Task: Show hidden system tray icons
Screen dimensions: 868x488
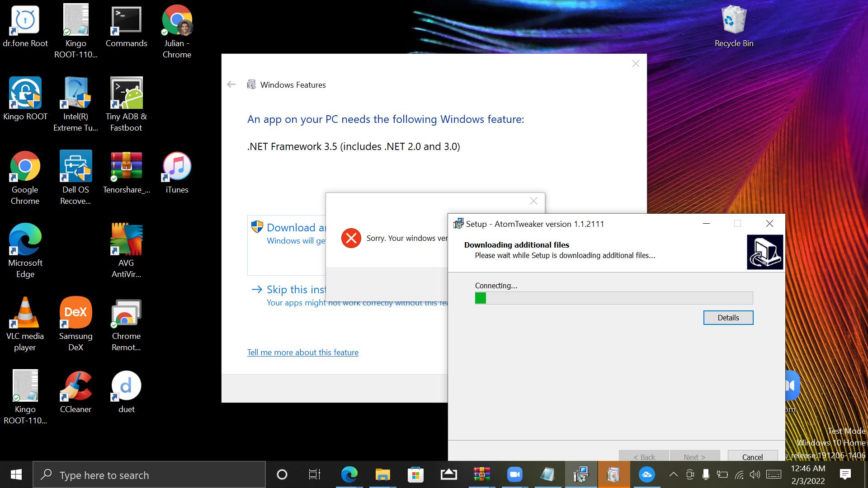Action: [x=673, y=474]
